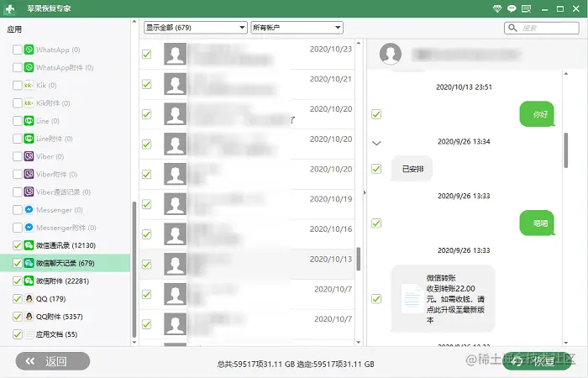Uncheck the QQ (179) checkbox
Image resolution: width=588 pixels, height=378 pixels.
[x=18, y=298]
